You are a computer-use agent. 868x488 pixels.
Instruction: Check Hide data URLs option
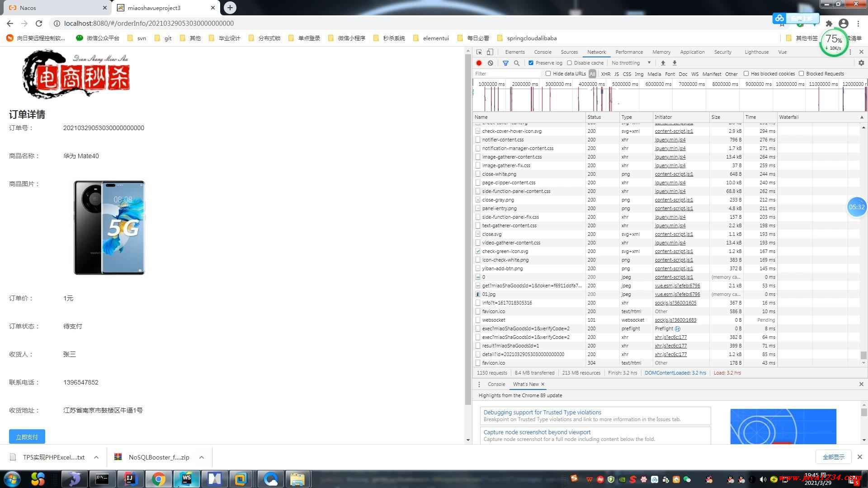(548, 74)
